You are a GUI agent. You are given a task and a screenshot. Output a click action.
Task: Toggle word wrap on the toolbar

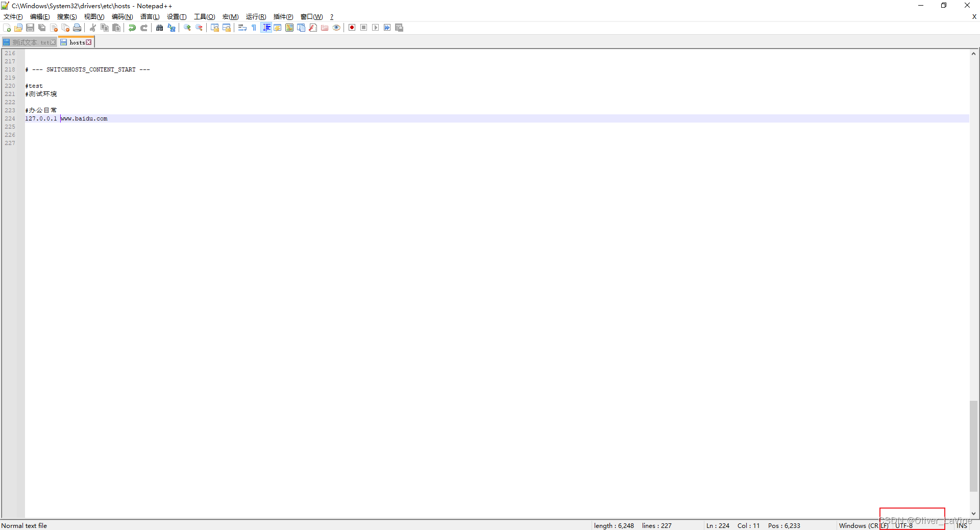pos(242,28)
